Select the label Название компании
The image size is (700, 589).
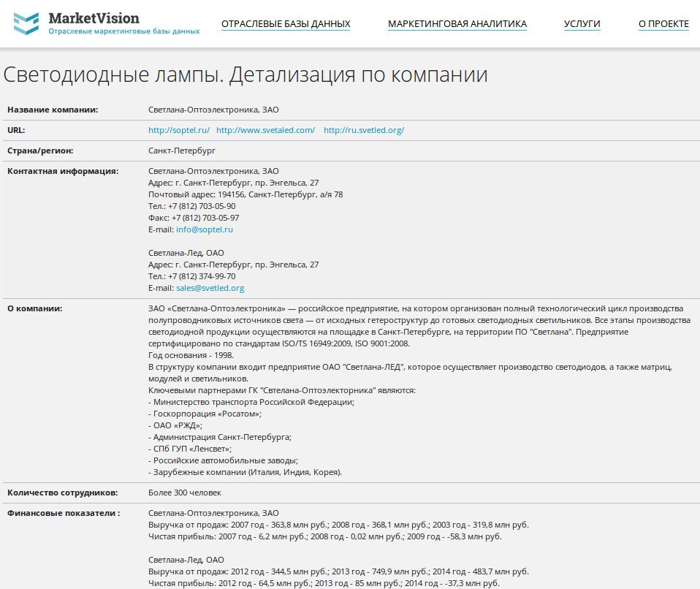point(53,110)
